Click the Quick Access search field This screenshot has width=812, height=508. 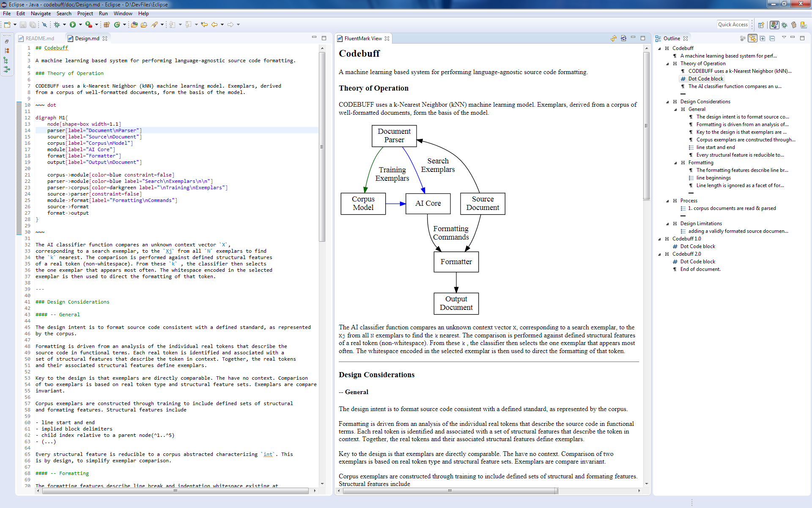(732, 25)
